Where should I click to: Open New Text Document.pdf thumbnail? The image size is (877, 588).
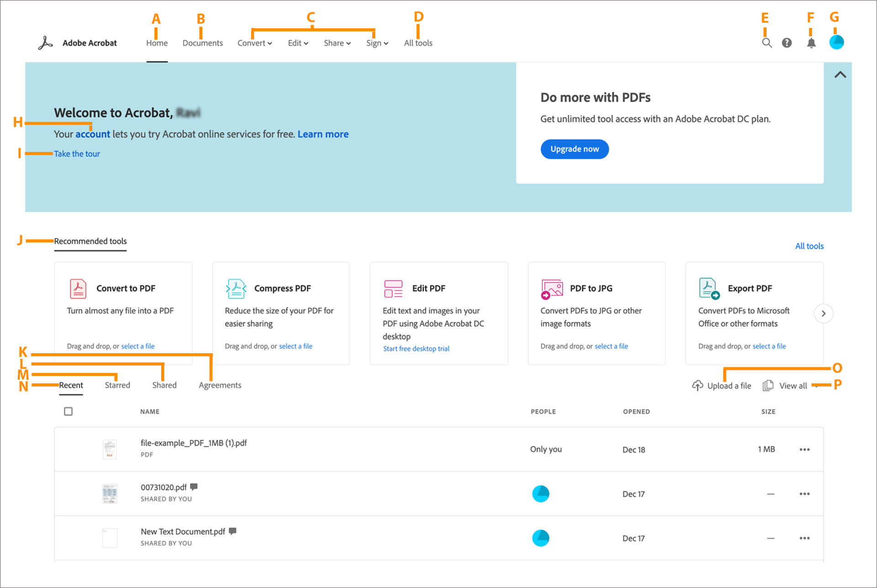click(110, 538)
